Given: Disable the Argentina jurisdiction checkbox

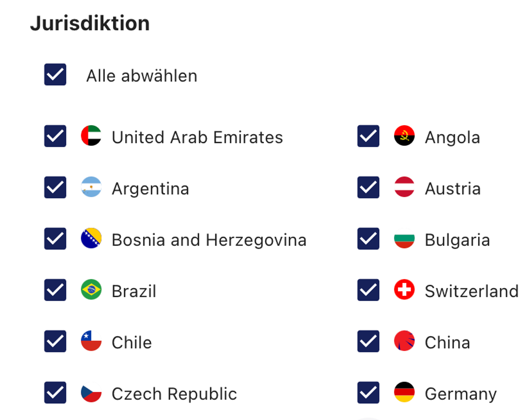Looking at the screenshot, I should pos(55,187).
